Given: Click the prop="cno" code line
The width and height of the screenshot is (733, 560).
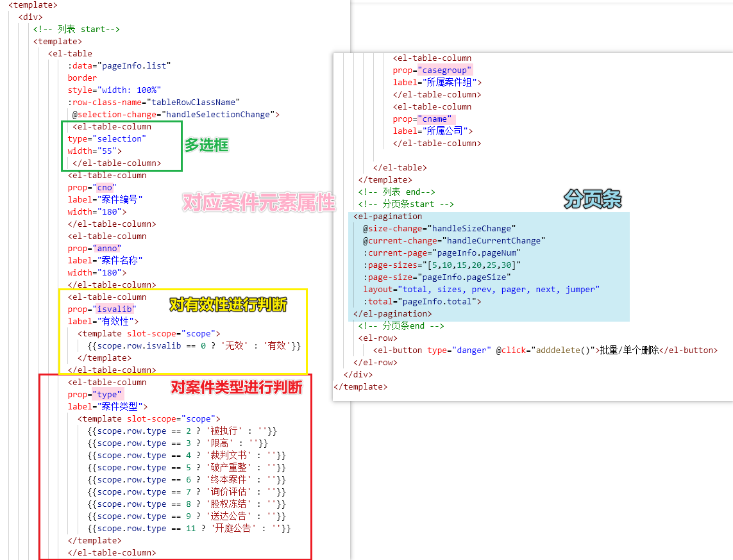Looking at the screenshot, I should pos(92,188).
